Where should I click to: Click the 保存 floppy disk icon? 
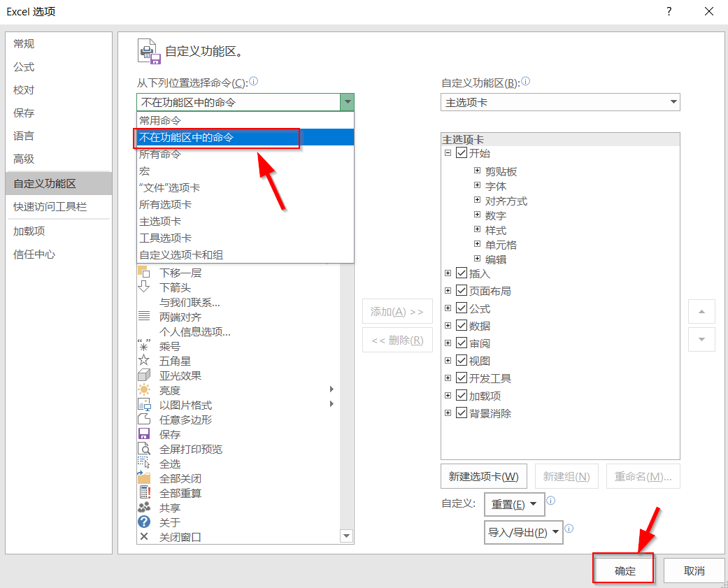(144, 434)
